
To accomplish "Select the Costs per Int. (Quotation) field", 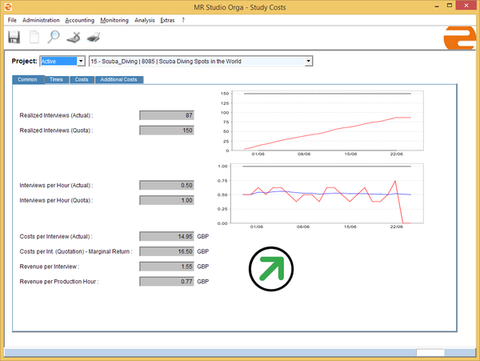I will 167,251.
